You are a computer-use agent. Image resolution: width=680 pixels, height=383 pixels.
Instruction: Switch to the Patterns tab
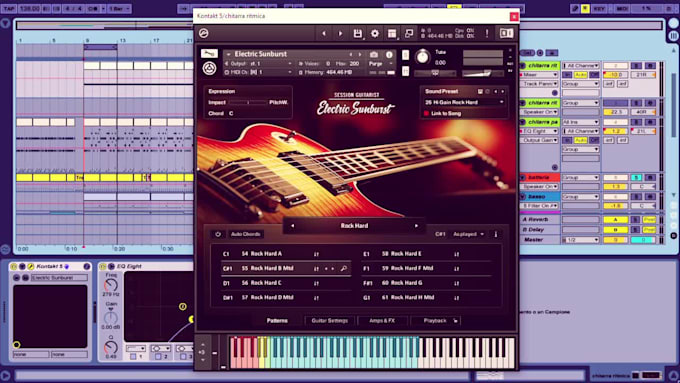[277, 321]
